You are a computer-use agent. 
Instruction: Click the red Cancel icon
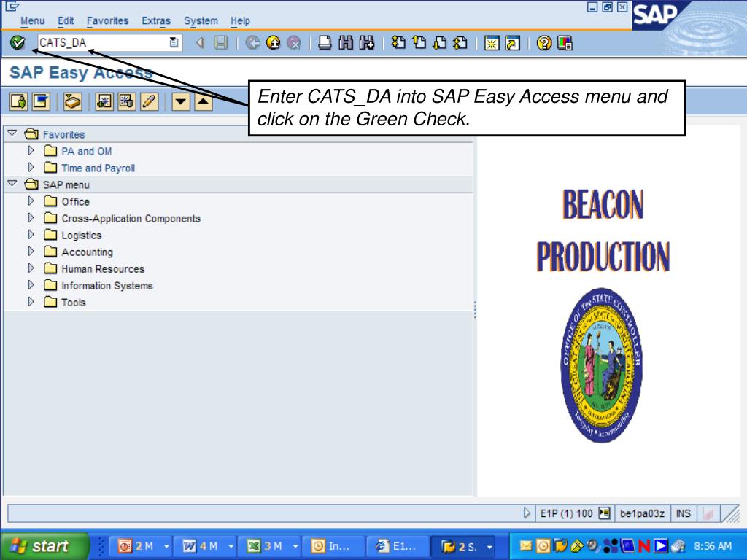tap(294, 43)
